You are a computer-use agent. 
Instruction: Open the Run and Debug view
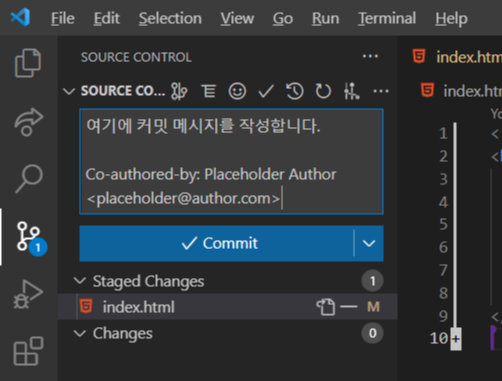[x=28, y=294]
